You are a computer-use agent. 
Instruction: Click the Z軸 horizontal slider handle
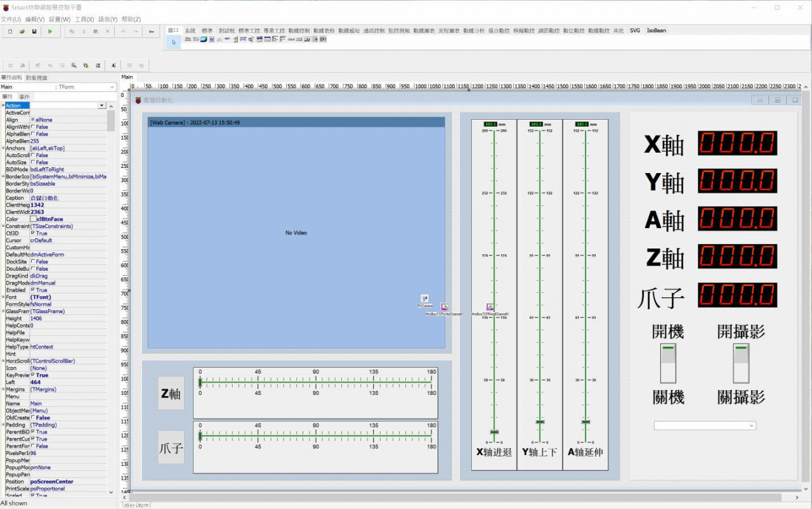coord(200,382)
